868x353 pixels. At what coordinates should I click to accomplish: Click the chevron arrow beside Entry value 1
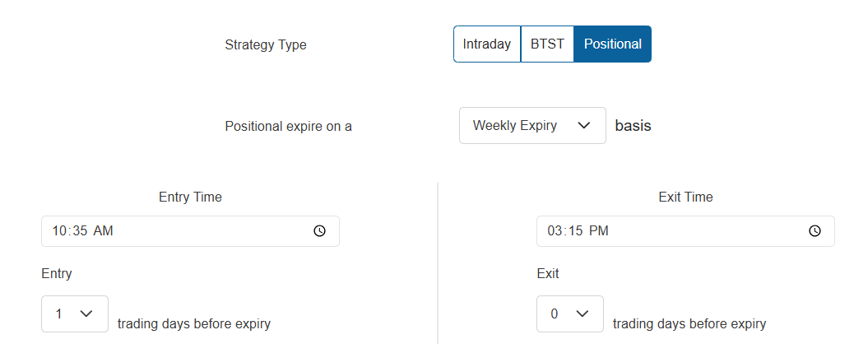point(86,314)
